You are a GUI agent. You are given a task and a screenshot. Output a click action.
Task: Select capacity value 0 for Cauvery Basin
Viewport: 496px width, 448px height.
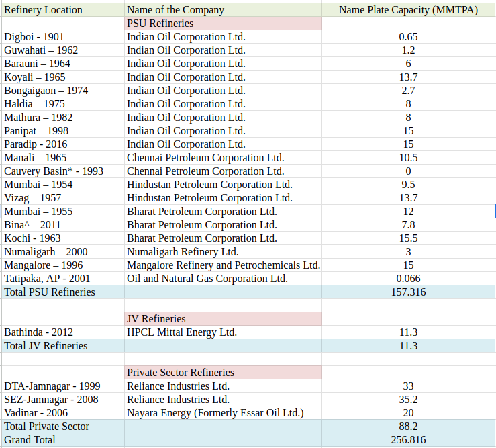point(409,171)
